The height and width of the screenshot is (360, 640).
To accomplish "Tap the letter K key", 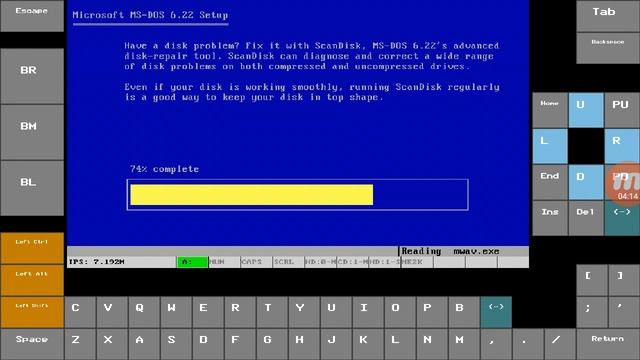I will tap(368, 344).
